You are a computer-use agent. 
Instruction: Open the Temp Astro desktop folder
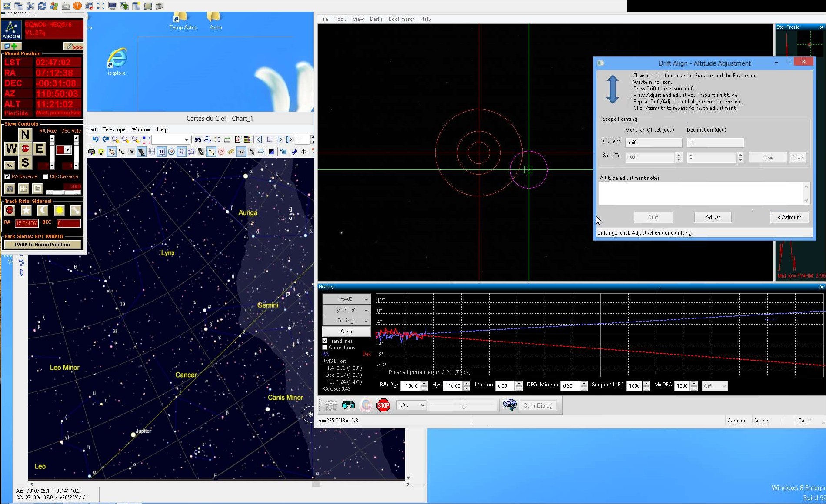tap(183, 21)
